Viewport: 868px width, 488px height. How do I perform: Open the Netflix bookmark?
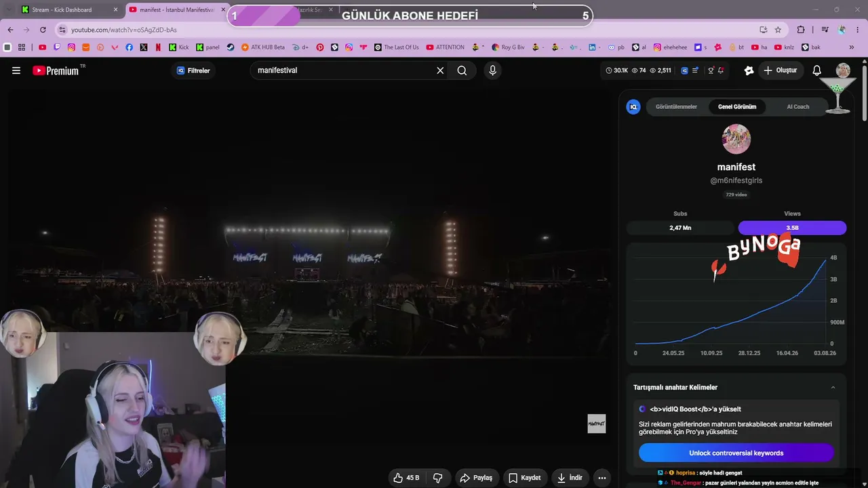158,47
